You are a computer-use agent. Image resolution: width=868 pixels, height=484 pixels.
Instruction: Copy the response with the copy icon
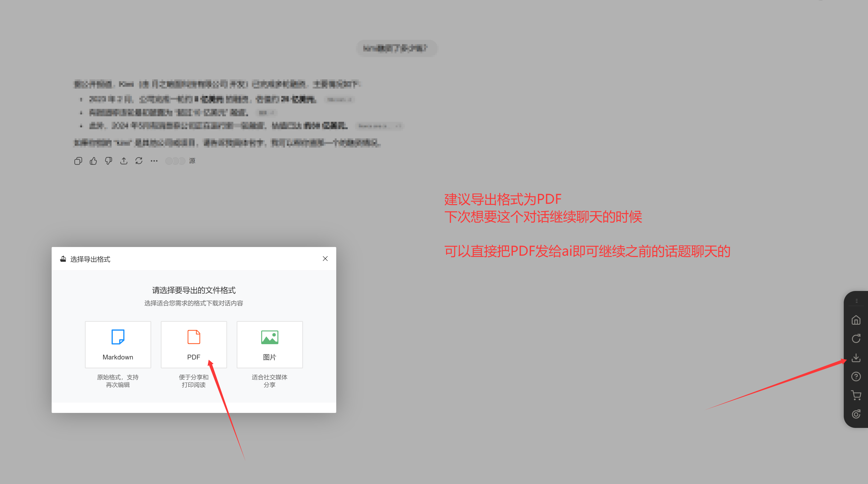(x=78, y=161)
